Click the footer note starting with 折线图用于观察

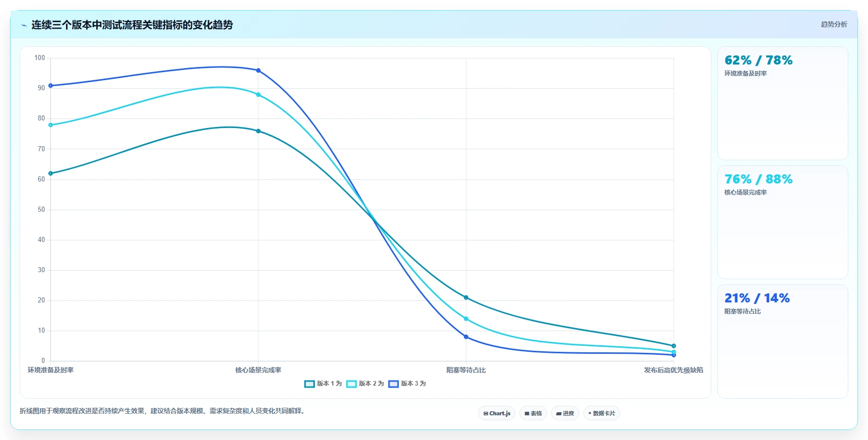163,411
